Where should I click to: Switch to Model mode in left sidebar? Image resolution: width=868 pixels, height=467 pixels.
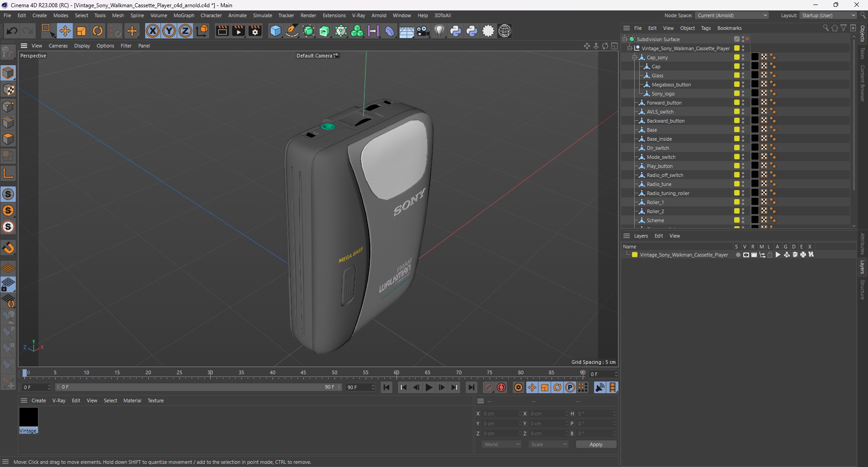(8, 73)
